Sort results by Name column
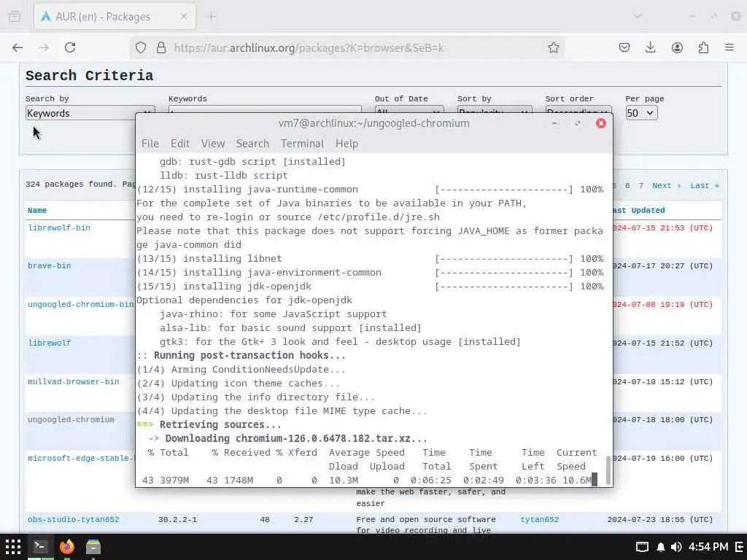The image size is (747, 560). (37, 210)
